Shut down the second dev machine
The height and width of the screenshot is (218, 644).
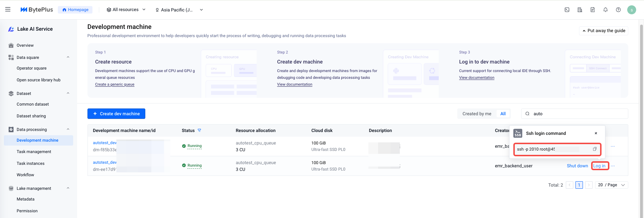tap(577, 166)
